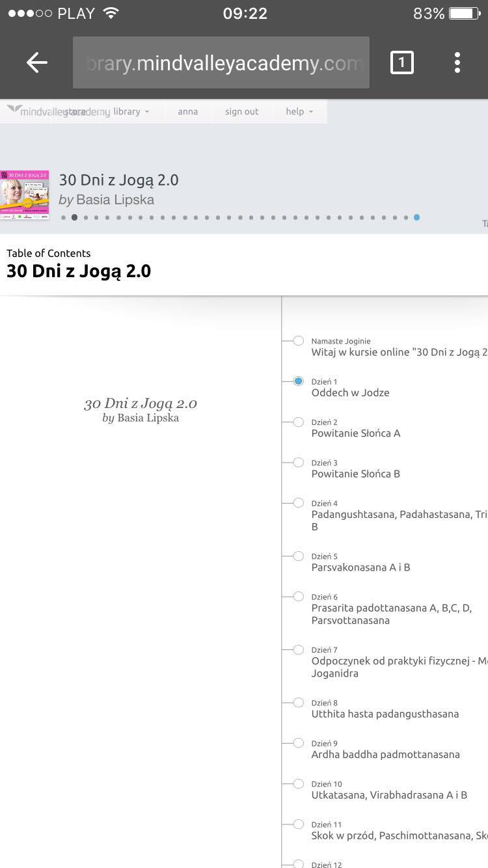Image resolution: width=488 pixels, height=868 pixels.
Task: Tap the blue last progress dot
Action: click(x=416, y=217)
